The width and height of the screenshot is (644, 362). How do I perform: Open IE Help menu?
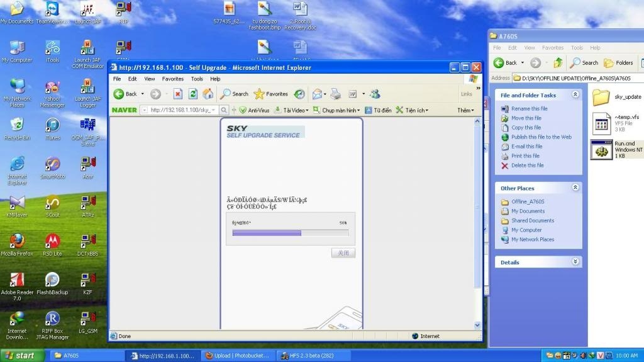coord(215,79)
